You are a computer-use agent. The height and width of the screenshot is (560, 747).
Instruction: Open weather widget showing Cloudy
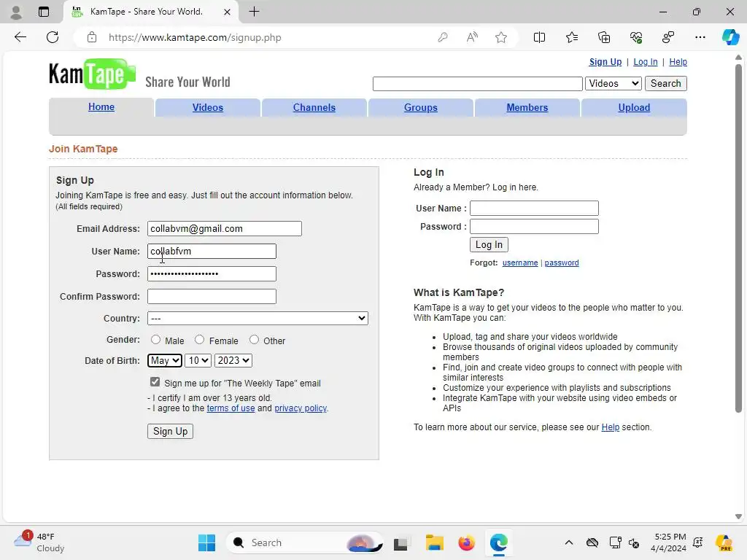pyautogui.click(x=39, y=542)
